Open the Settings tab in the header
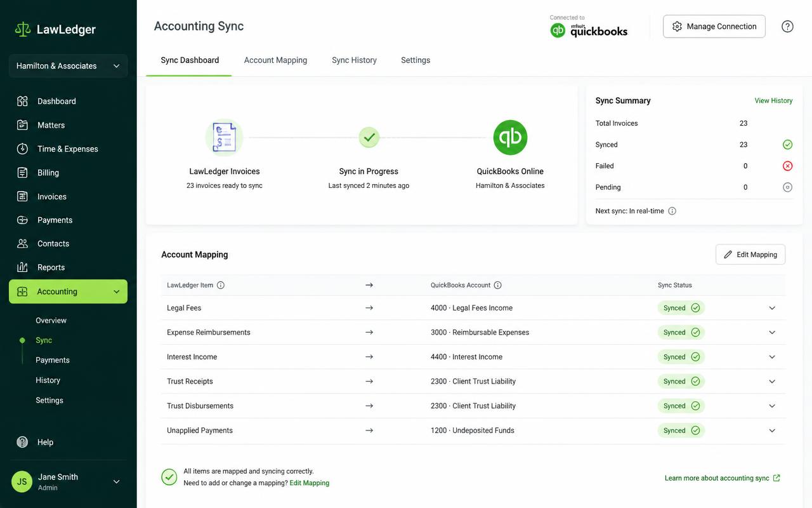The width and height of the screenshot is (812, 508). point(416,60)
